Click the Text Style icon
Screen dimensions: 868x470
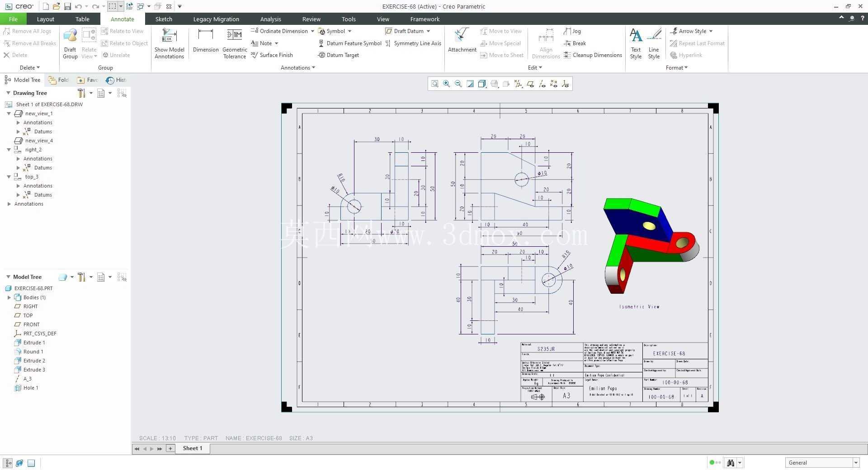click(636, 44)
